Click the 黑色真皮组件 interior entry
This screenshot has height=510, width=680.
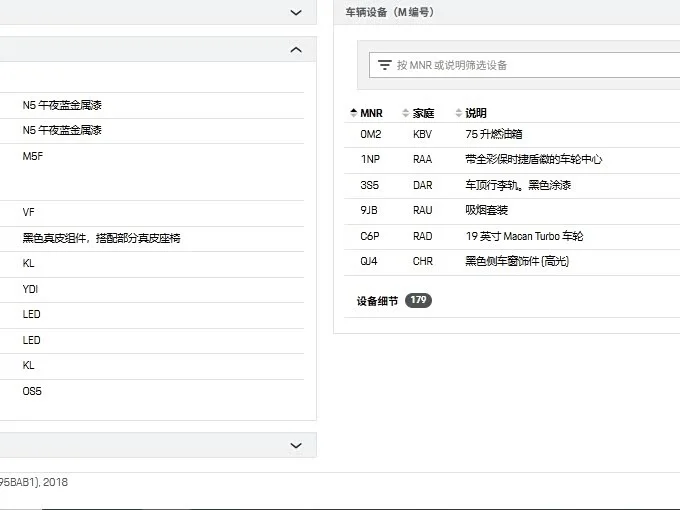click(x=101, y=238)
